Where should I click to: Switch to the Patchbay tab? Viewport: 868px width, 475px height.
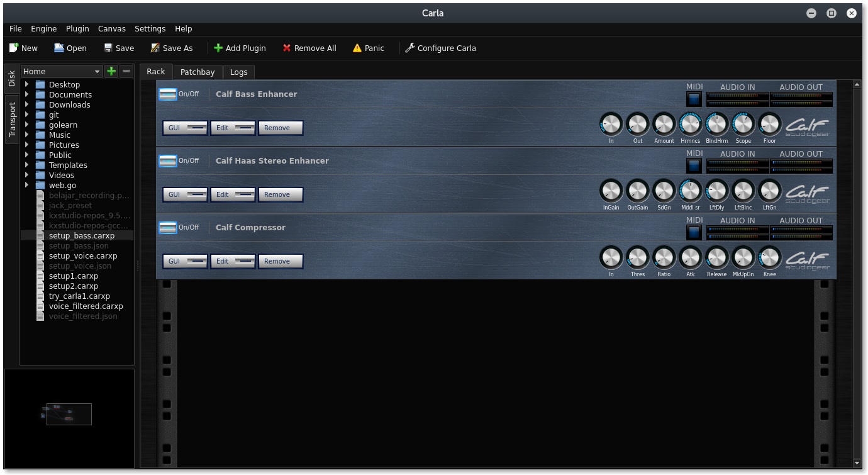[197, 72]
